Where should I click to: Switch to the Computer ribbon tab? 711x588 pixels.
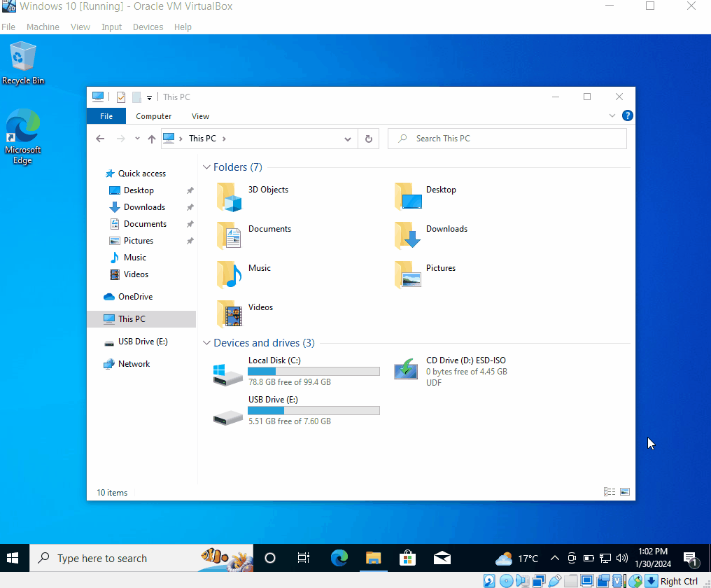tap(154, 116)
